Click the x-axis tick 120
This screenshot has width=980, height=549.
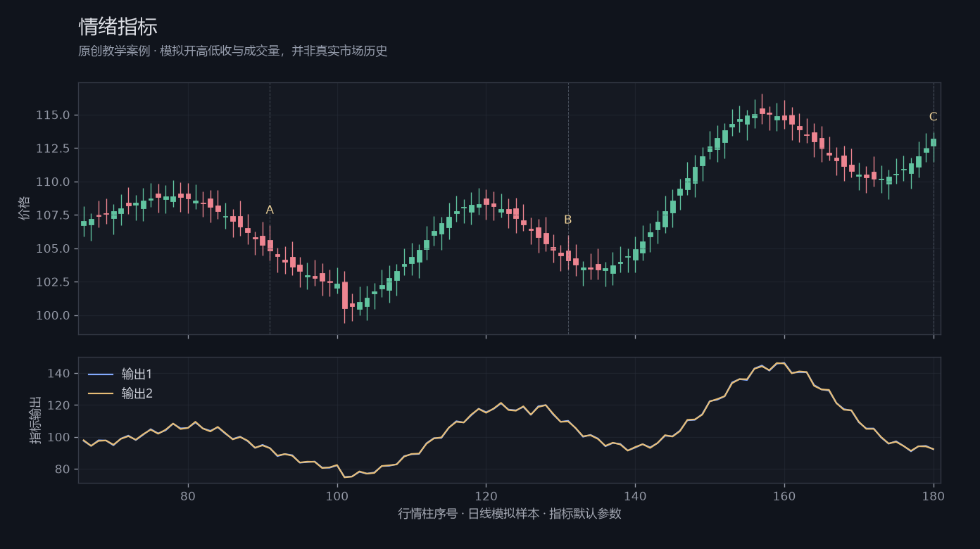click(486, 496)
